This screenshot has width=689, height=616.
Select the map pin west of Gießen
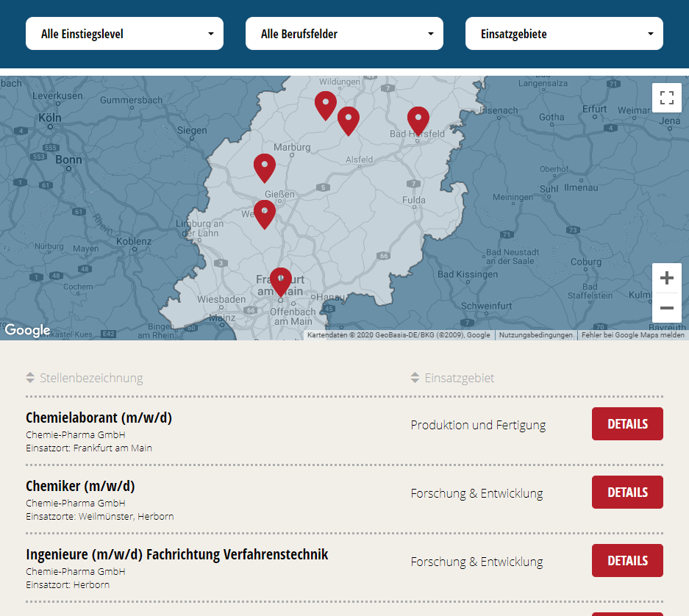pyautogui.click(x=264, y=213)
